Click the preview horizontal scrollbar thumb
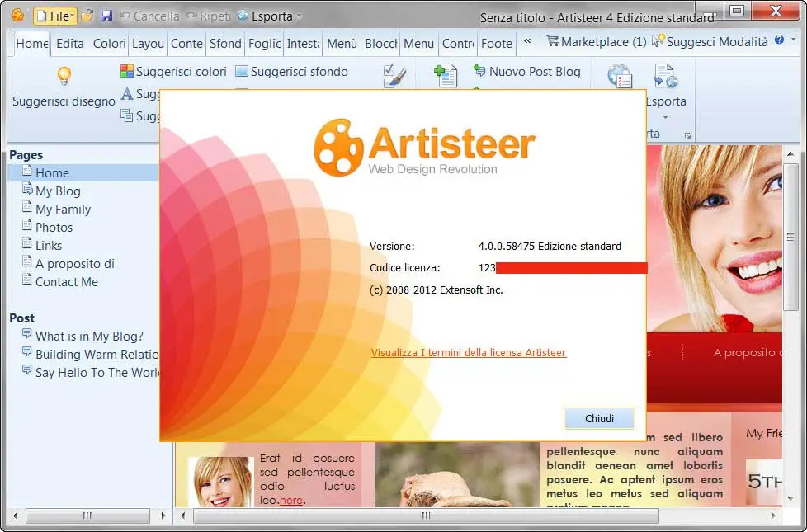 [425, 515]
